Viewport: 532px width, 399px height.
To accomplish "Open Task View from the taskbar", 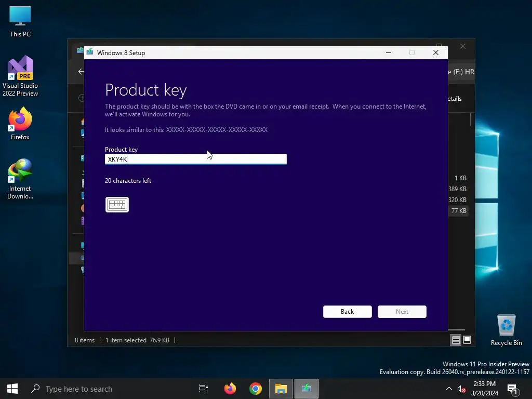I will coord(204,389).
